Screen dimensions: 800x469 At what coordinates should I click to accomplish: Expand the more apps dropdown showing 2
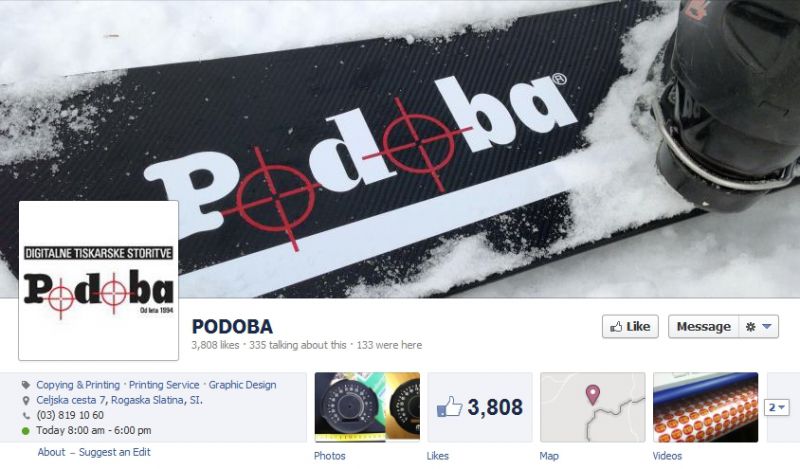(777, 407)
